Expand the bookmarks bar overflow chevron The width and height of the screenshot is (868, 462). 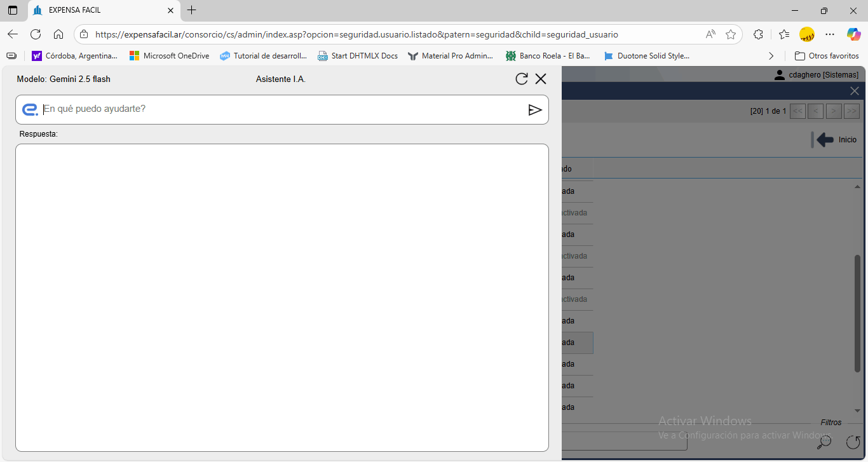tap(771, 56)
